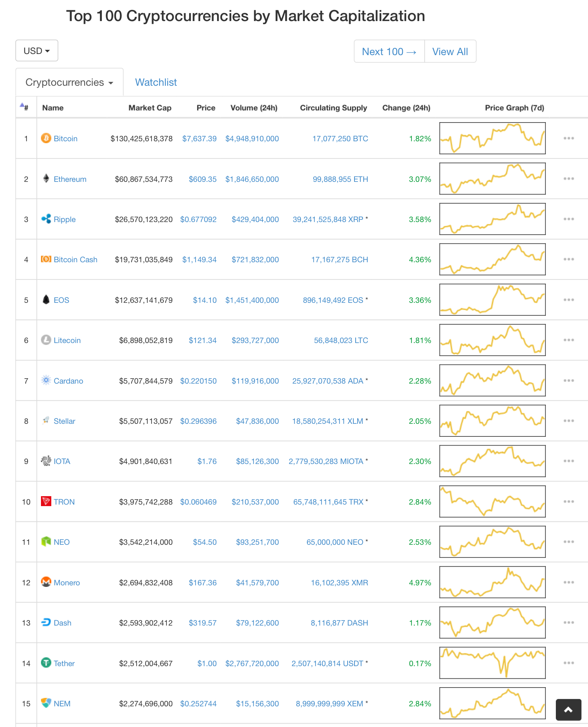Click IOTA supply 2,779,530,283 MIOTA

click(326, 461)
